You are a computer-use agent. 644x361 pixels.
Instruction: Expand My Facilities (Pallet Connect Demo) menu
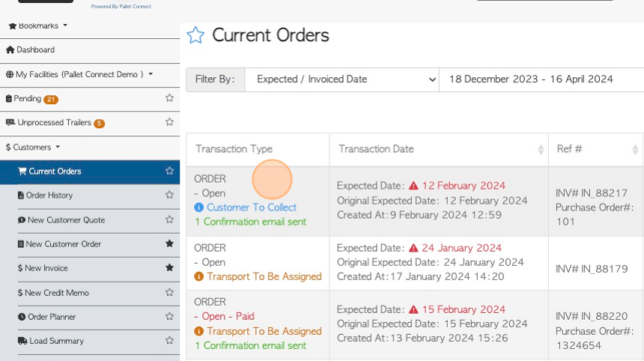(x=79, y=74)
